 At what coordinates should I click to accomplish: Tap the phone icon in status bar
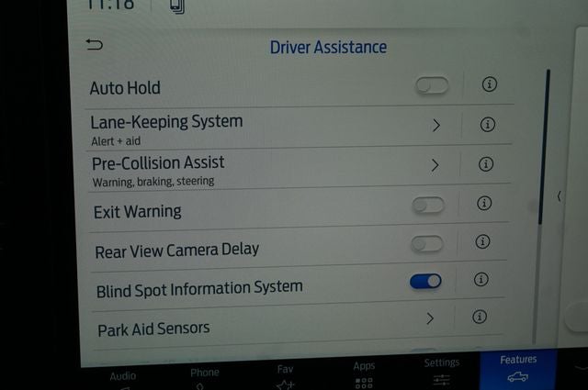point(177,6)
